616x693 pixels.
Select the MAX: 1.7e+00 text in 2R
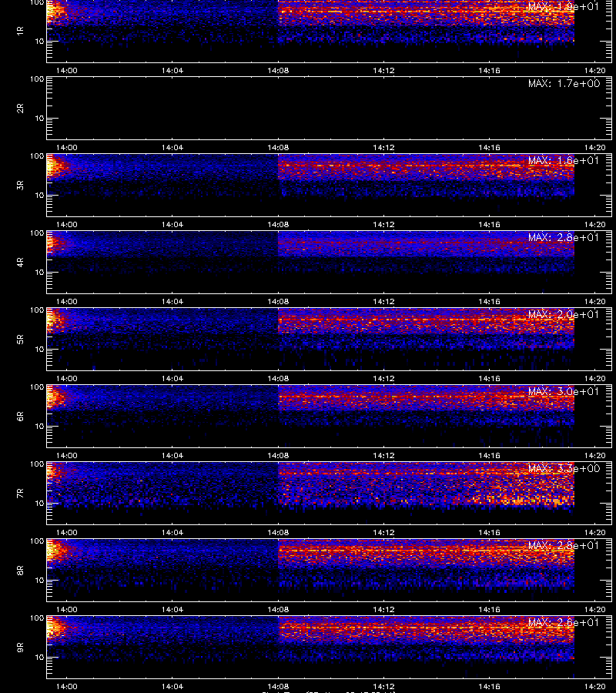point(564,83)
